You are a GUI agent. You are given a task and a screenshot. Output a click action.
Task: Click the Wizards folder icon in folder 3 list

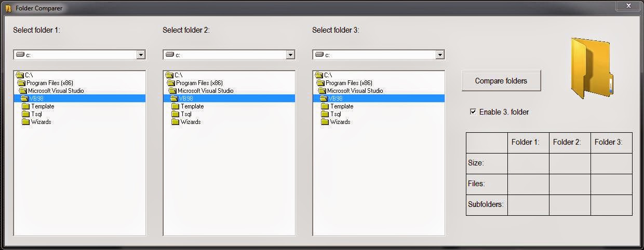coord(325,122)
